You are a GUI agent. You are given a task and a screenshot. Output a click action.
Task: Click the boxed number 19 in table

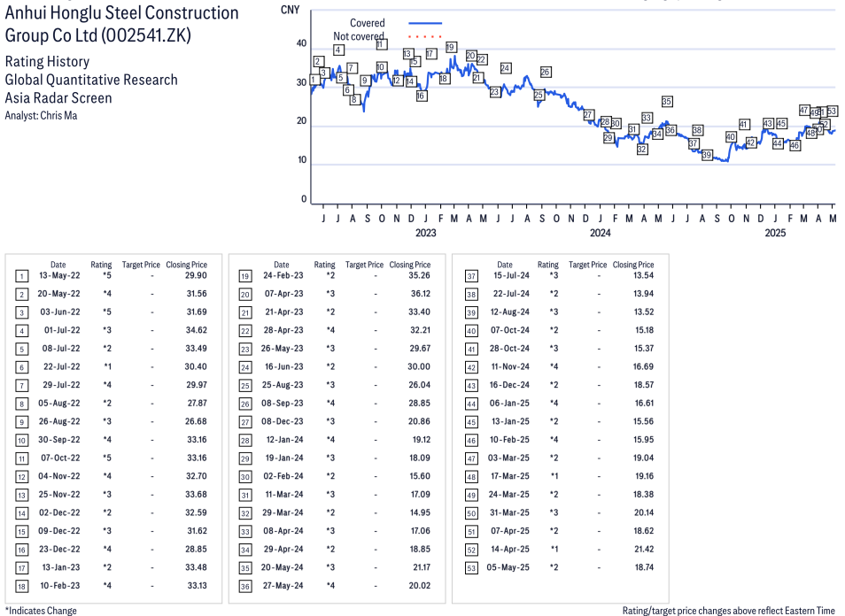click(245, 276)
